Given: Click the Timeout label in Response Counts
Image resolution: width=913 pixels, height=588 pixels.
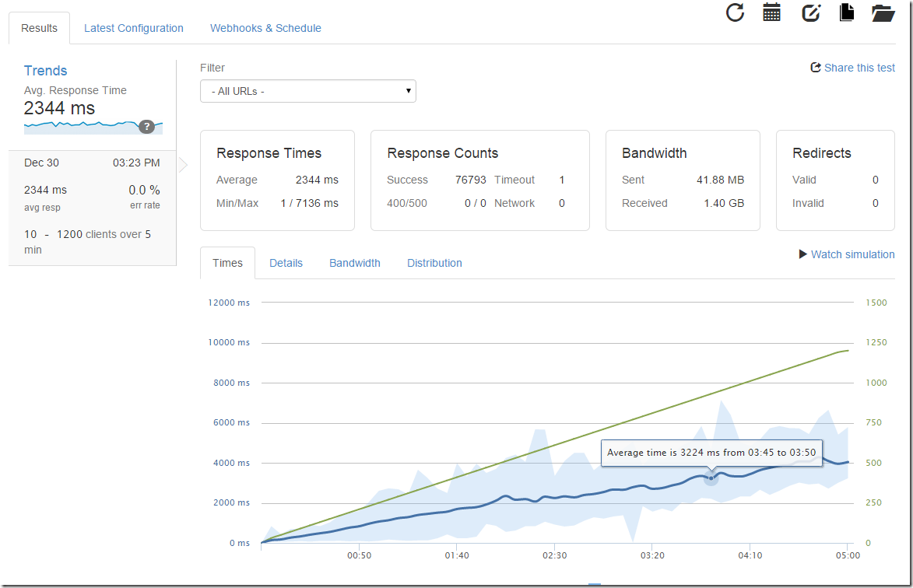Looking at the screenshot, I should (x=514, y=180).
